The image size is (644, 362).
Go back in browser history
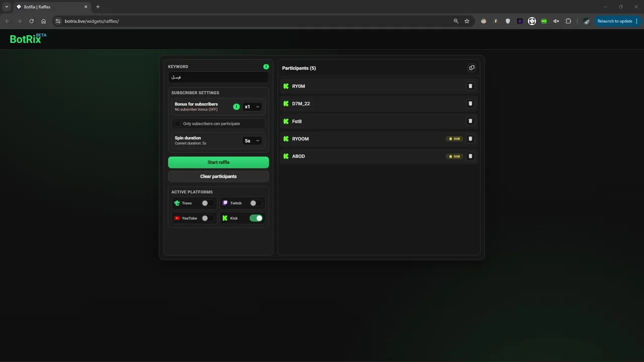pyautogui.click(x=7, y=21)
